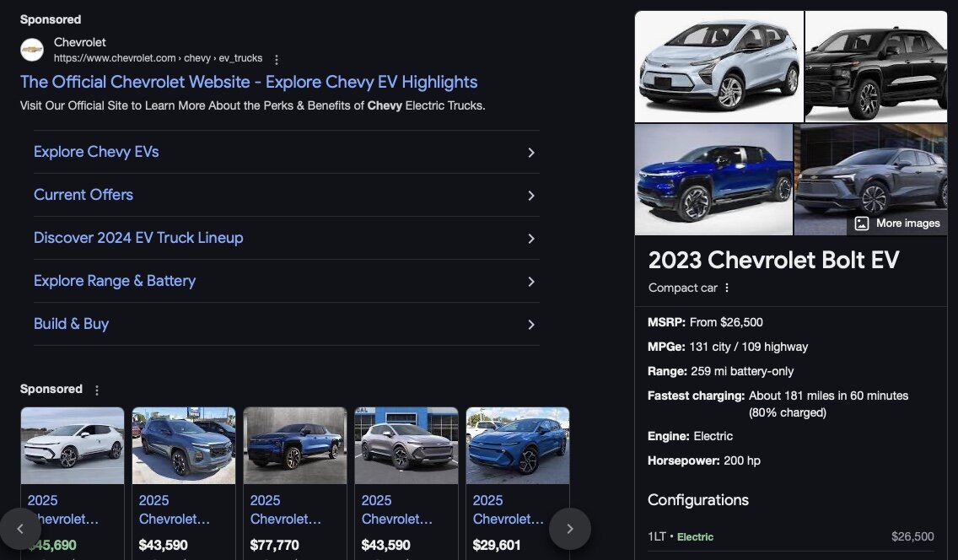View the black Chevrolet truck image

876,67
